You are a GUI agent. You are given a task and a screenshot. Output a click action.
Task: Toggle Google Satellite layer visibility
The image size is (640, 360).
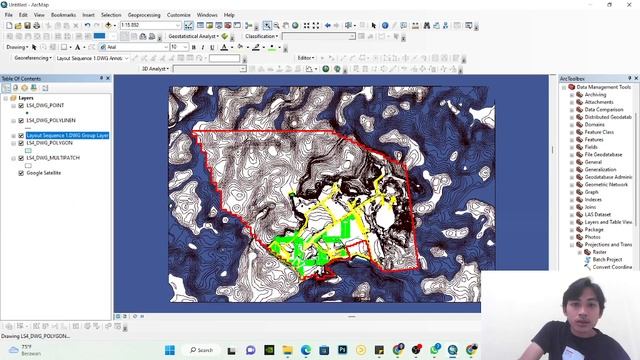pyautogui.click(x=21, y=173)
